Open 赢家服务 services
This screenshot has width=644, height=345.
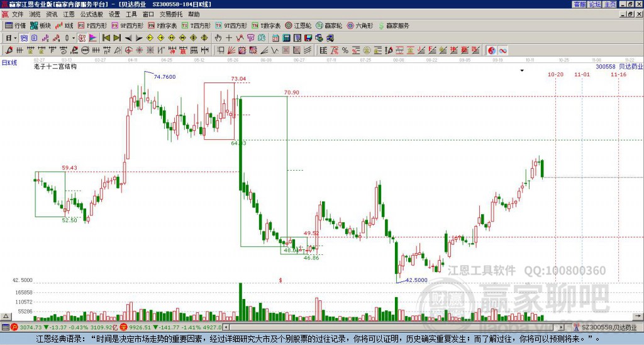coord(394,25)
